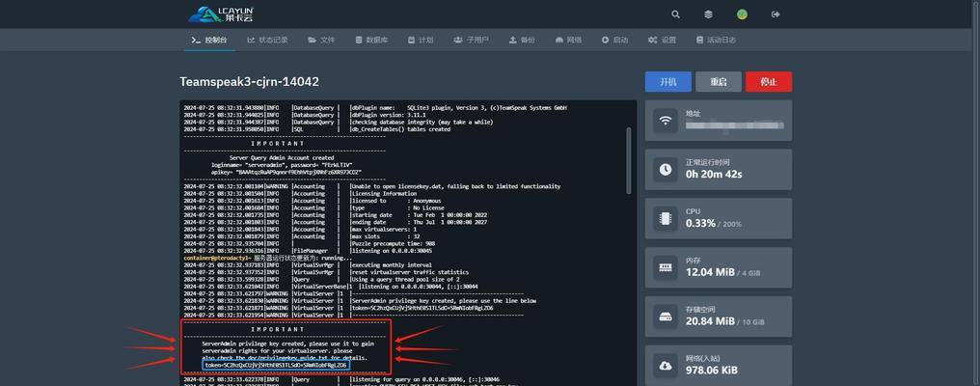
Task: Click the clock icon in uptime card
Action: click(x=665, y=170)
